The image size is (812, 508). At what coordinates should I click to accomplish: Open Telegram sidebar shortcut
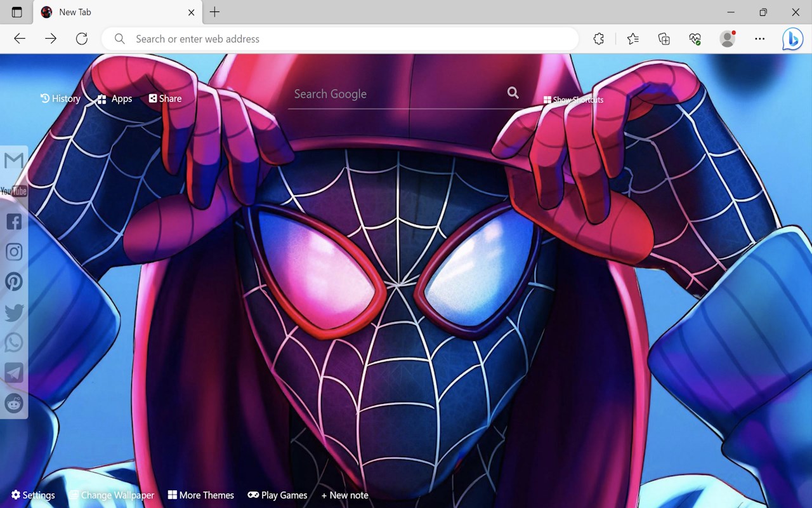click(14, 373)
